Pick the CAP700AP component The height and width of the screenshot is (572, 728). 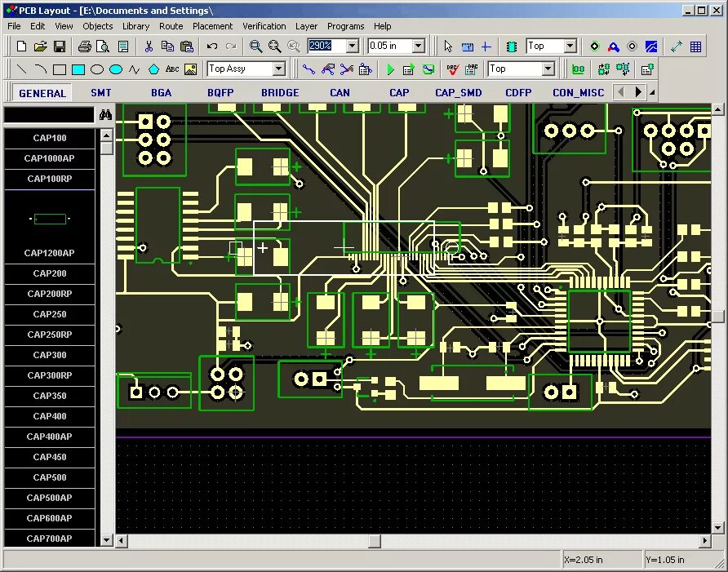click(50, 539)
